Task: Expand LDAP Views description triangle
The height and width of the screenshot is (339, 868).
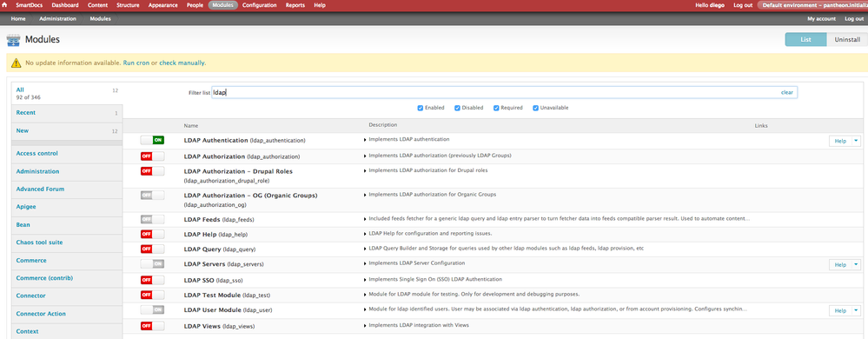Action: (365, 325)
